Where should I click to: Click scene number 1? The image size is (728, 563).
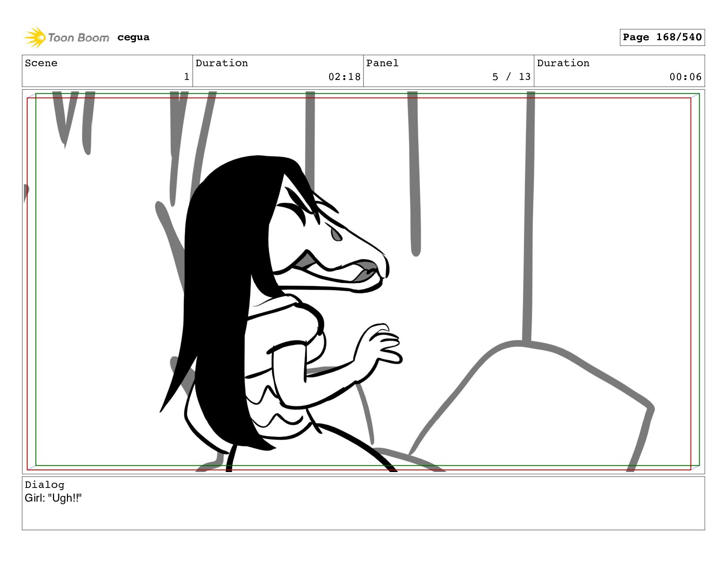187,77
